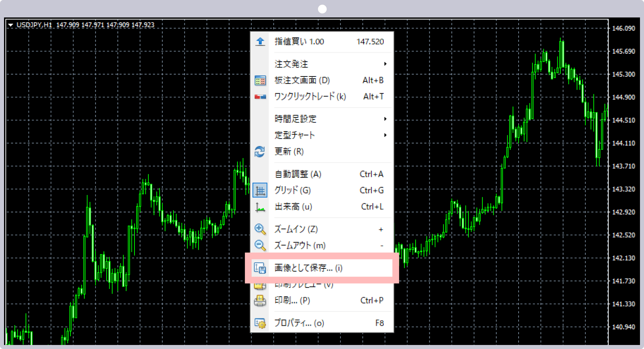Click the 画像として保存 save-image icon

point(260,268)
